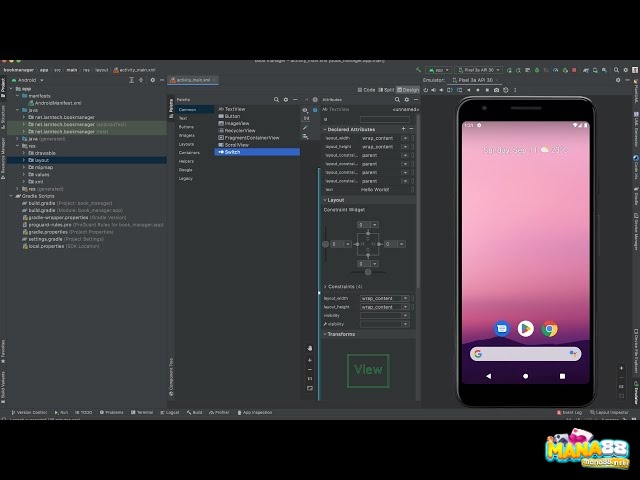
Task: Search attributes with Attributes magnifier icon
Action: tap(397, 100)
